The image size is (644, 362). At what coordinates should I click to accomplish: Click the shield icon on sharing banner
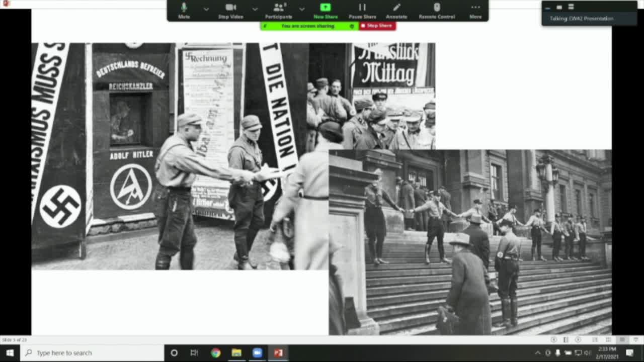tap(352, 26)
